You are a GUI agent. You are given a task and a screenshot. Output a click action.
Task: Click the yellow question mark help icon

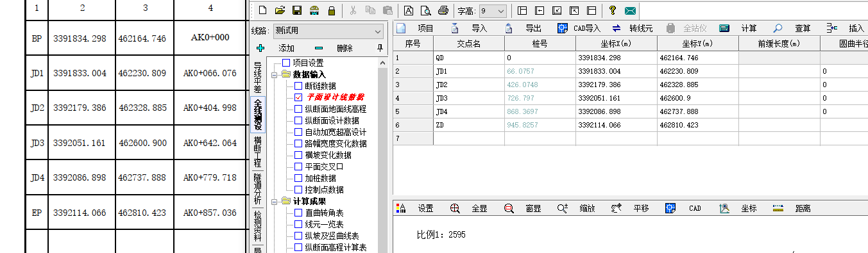point(613,11)
